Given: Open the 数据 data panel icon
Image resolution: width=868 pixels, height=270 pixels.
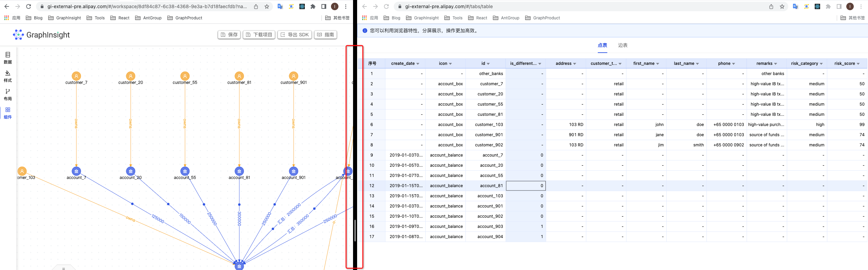Looking at the screenshot, I should (x=8, y=58).
